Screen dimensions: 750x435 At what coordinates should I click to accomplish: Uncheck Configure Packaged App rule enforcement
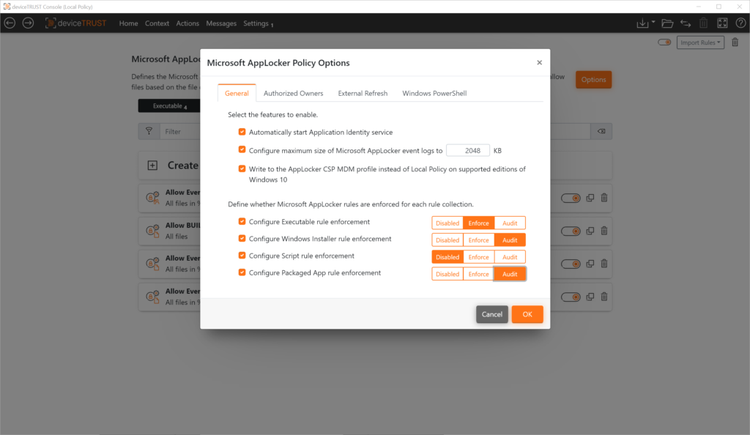point(242,272)
